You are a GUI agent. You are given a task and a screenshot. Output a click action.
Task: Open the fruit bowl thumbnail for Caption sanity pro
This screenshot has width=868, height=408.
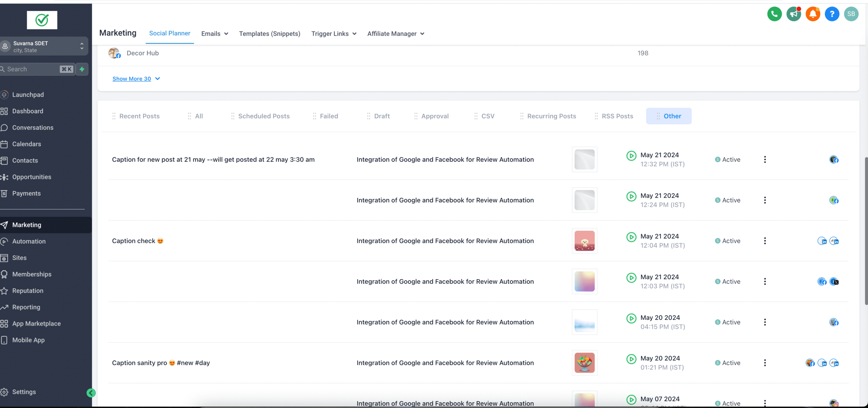point(585,363)
